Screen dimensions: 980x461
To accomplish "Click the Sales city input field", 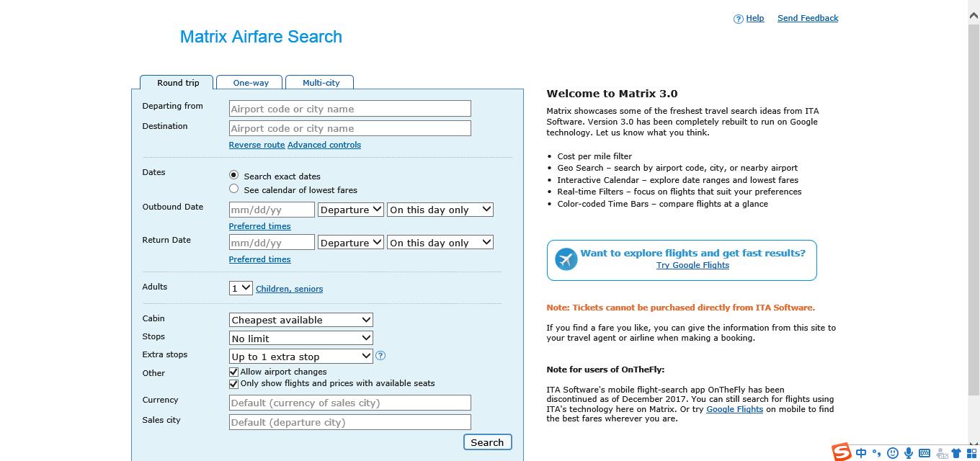I will tap(349, 422).
